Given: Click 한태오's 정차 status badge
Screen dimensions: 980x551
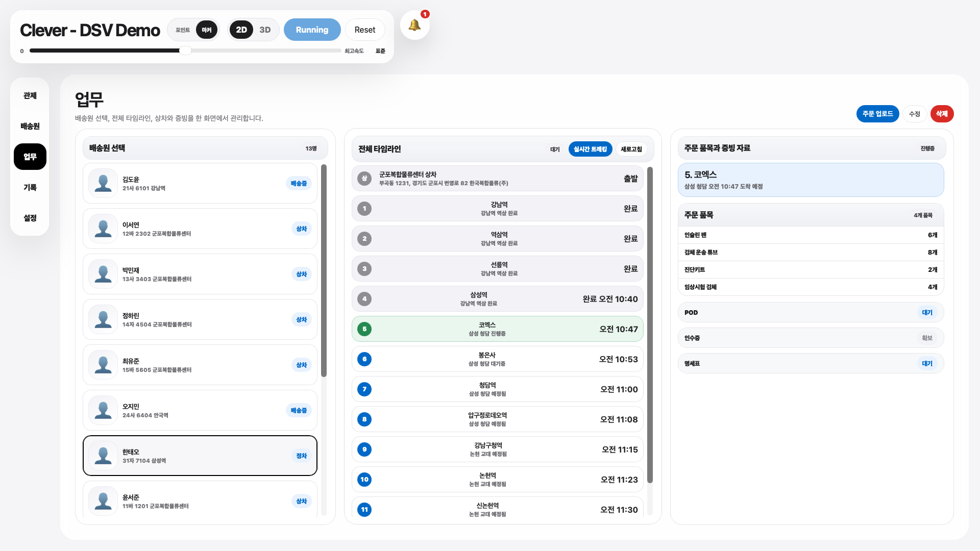Looking at the screenshot, I should pyautogui.click(x=302, y=456).
